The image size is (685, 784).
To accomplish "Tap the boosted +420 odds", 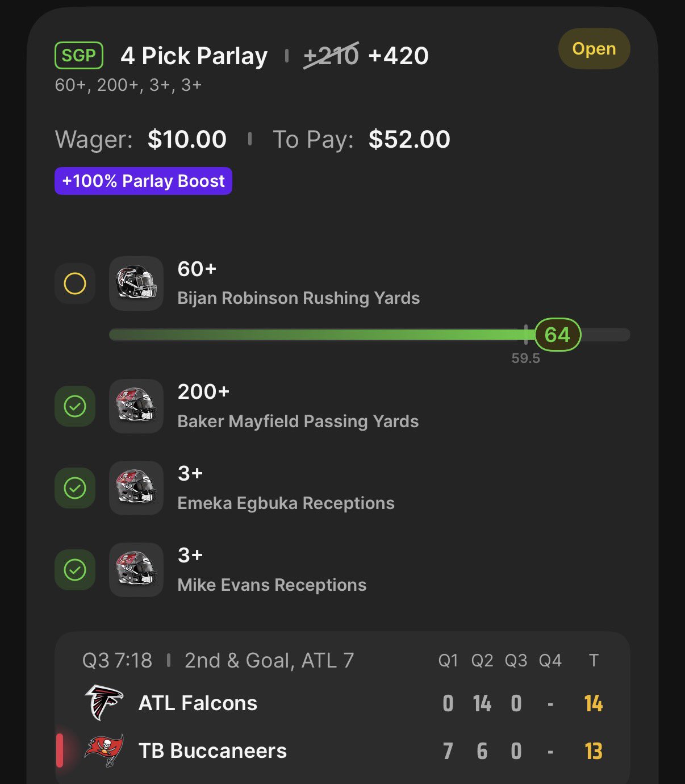I will tap(398, 56).
